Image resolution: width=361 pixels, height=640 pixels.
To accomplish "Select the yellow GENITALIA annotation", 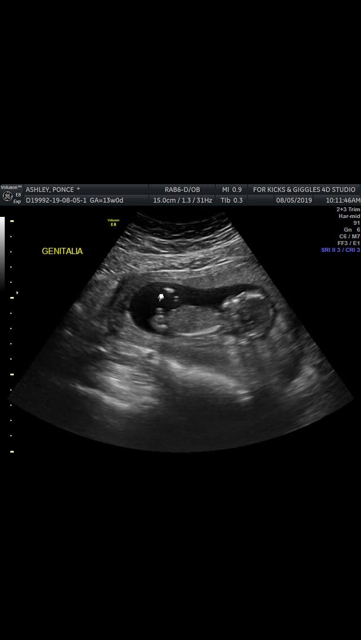I will click(62, 251).
